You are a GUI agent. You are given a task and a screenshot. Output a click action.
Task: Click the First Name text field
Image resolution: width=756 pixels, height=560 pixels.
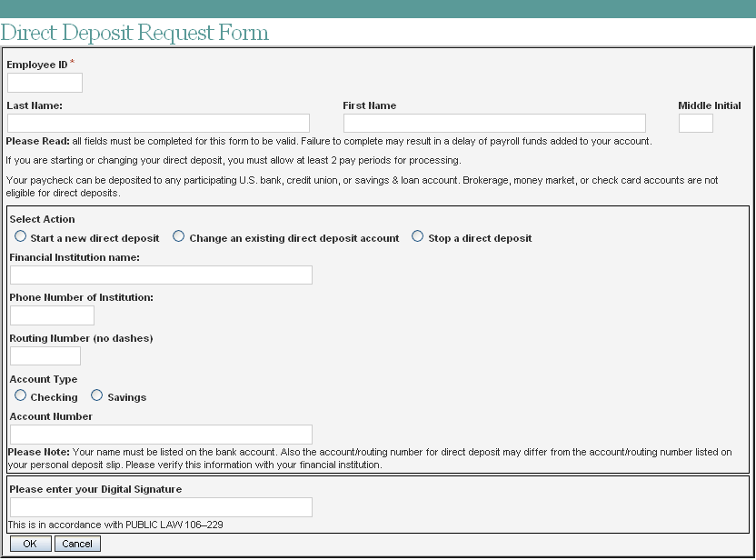tap(494, 123)
